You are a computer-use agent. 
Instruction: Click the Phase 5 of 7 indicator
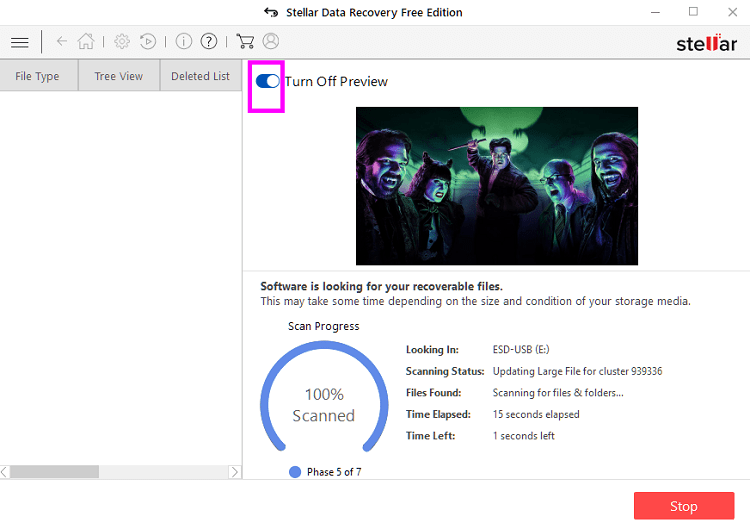click(325, 472)
